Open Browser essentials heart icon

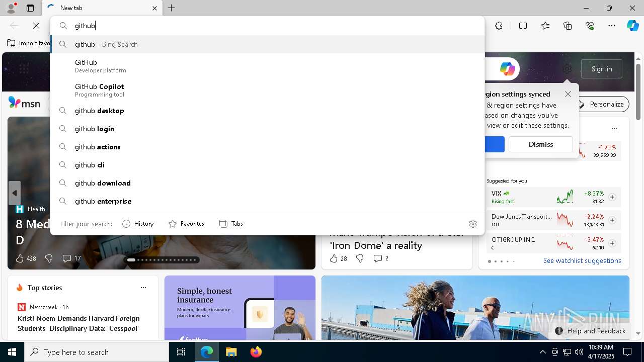[590, 26]
